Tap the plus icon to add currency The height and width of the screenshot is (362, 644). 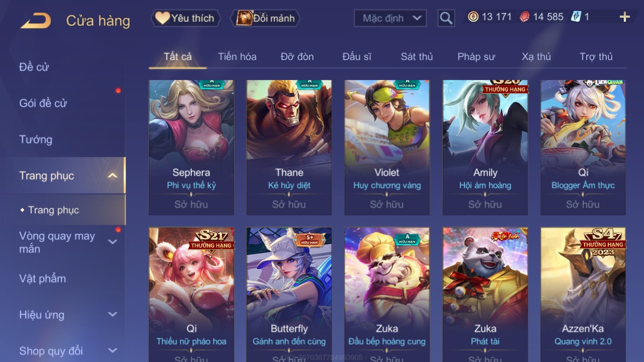pos(625,17)
